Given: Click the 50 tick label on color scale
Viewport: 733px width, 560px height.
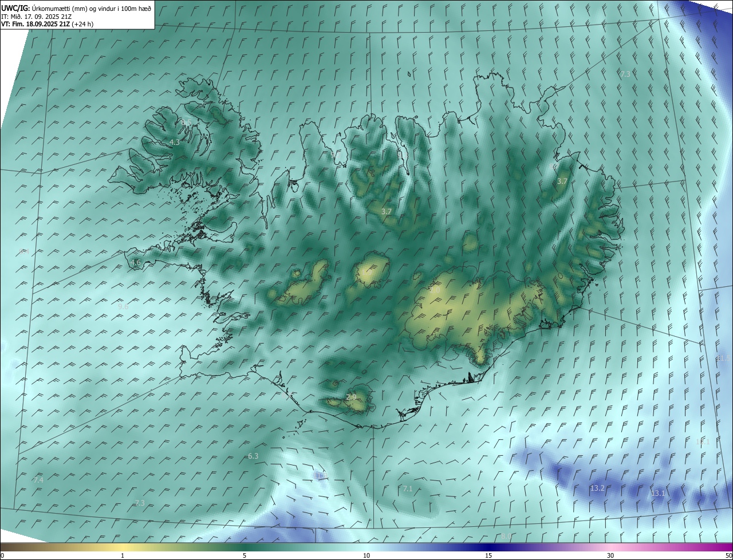Looking at the screenshot, I should click(728, 555).
